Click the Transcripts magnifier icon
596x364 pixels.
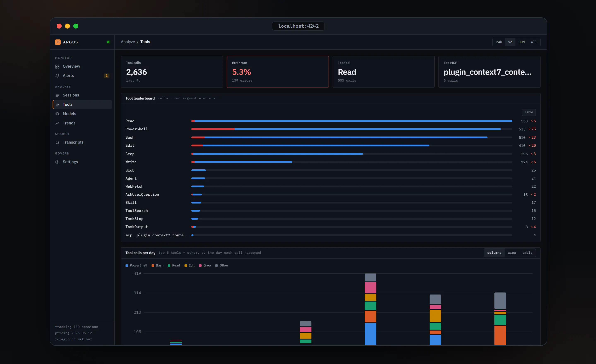click(57, 143)
